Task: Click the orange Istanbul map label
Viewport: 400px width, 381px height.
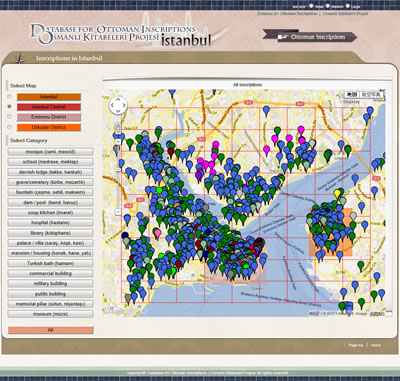Action: tap(49, 97)
